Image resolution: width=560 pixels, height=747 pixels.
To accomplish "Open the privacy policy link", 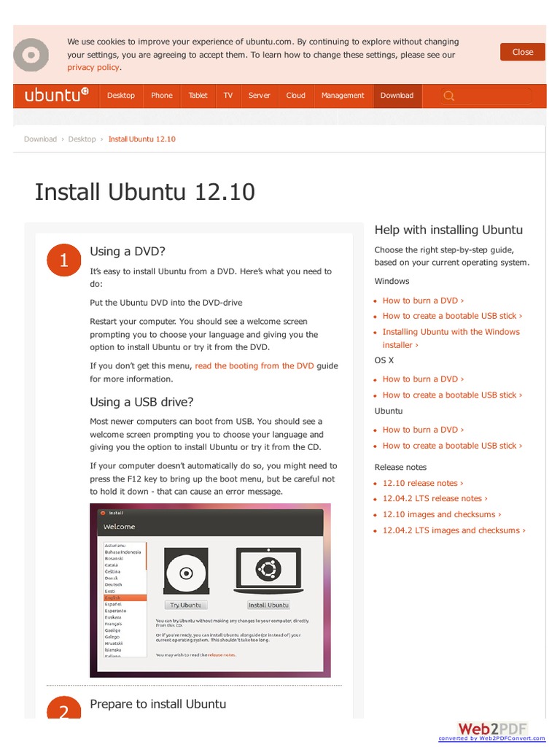I will coord(93,67).
